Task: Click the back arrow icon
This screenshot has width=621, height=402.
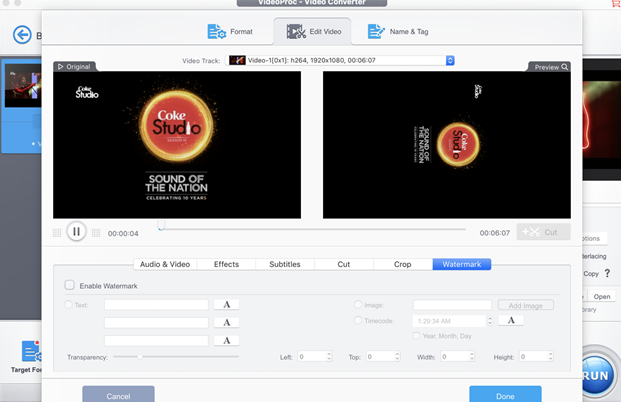Action: (x=22, y=35)
